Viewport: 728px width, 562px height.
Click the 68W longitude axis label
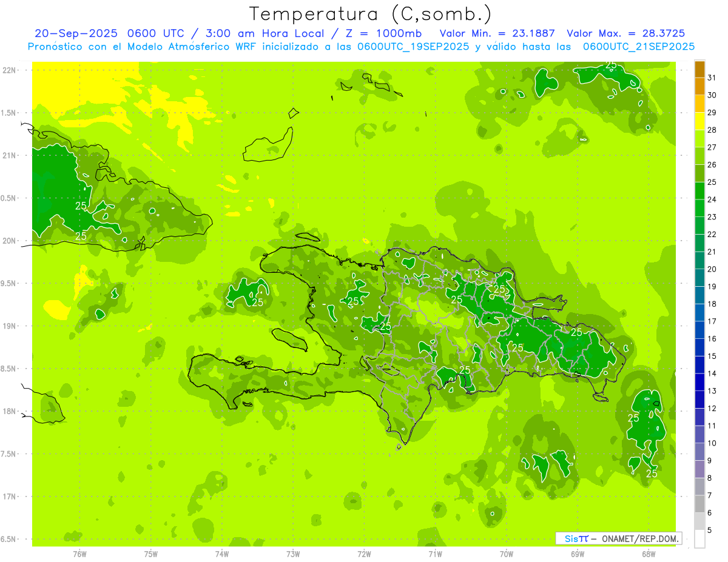coord(648,554)
